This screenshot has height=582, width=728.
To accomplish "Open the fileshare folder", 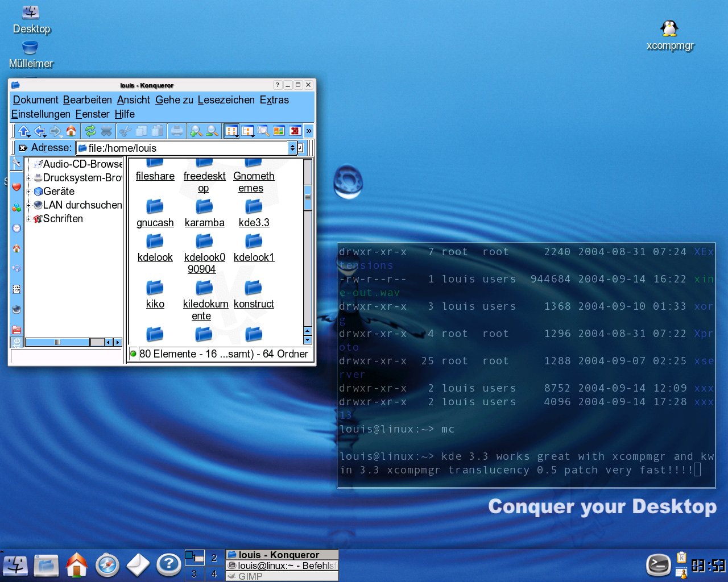I will pyautogui.click(x=155, y=171).
